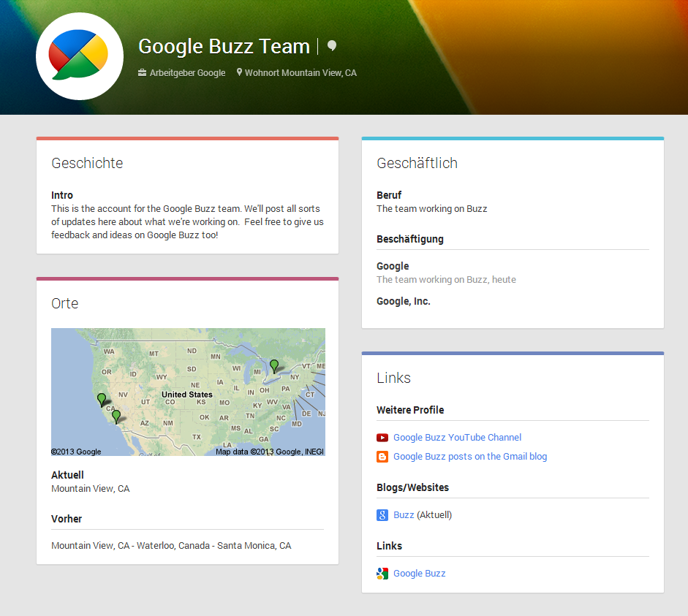Click the Aktuell label under the map
Viewport: 688px width, 616px height.
67,475
